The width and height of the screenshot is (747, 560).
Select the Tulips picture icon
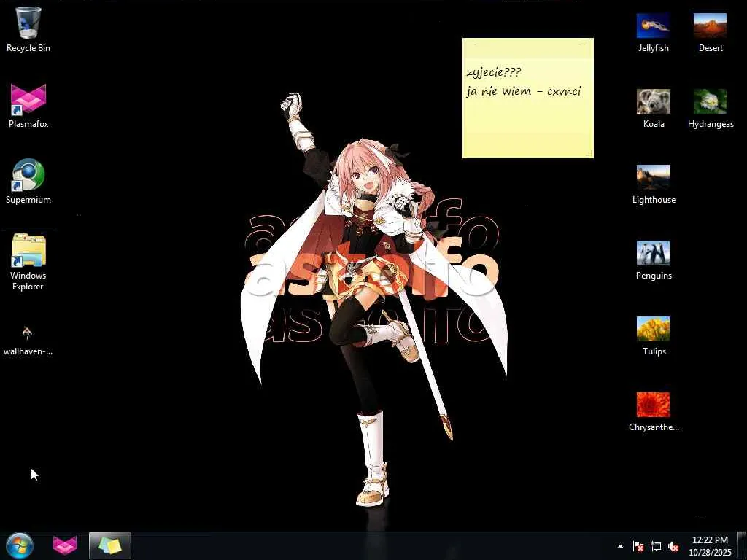tap(653, 335)
